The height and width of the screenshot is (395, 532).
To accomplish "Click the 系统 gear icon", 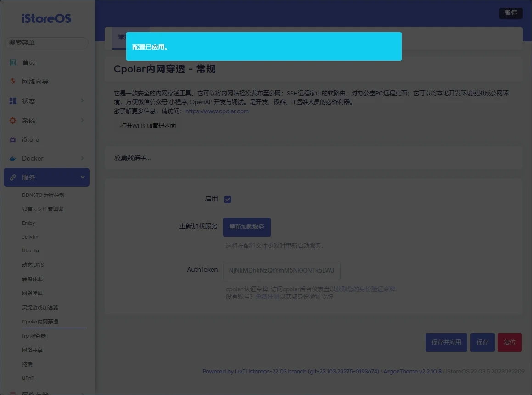I will tap(13, 121).
